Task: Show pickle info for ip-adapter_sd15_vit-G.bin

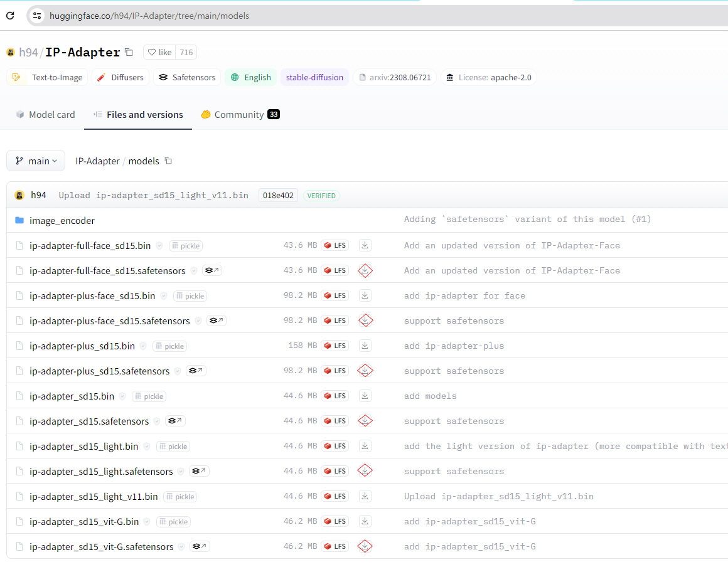Action: tap(174, 522)
